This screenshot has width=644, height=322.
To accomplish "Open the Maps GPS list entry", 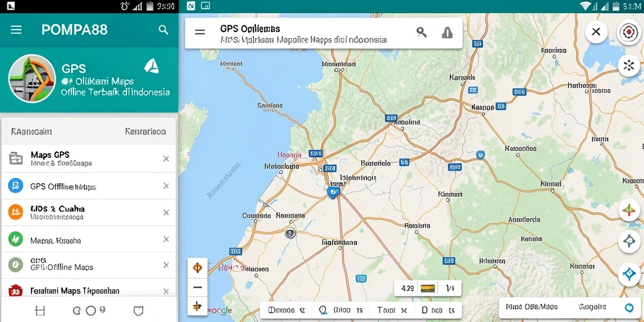I will tap(89, 158).
